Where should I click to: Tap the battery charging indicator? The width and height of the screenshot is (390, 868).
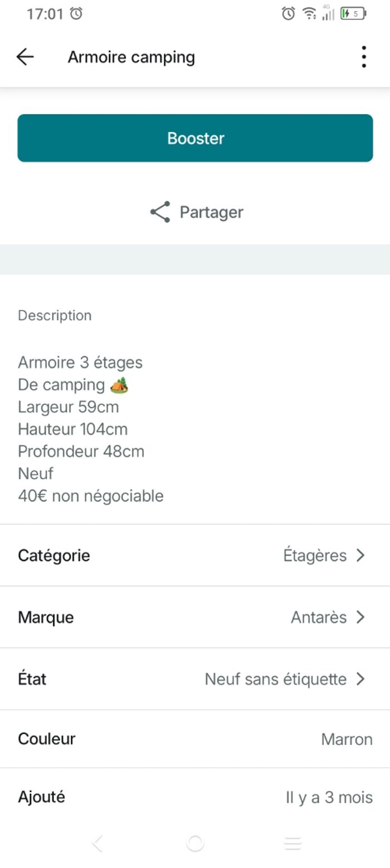(x=353, y=14)
